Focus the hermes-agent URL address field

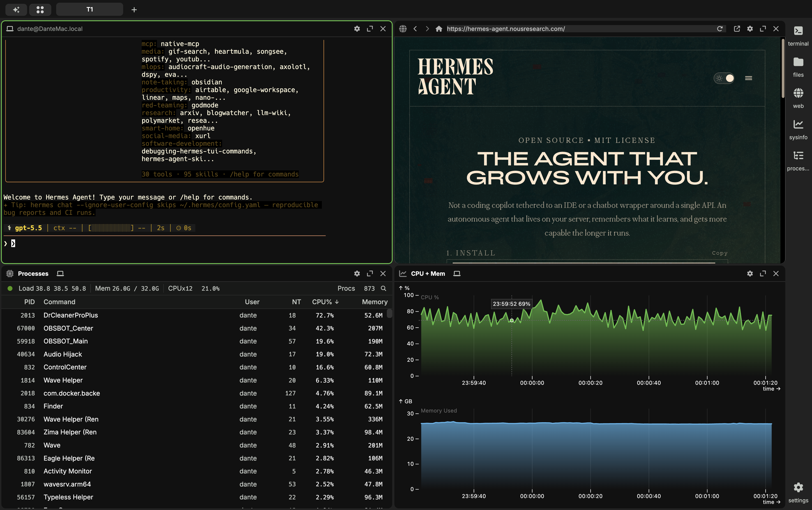coord(579,29)
